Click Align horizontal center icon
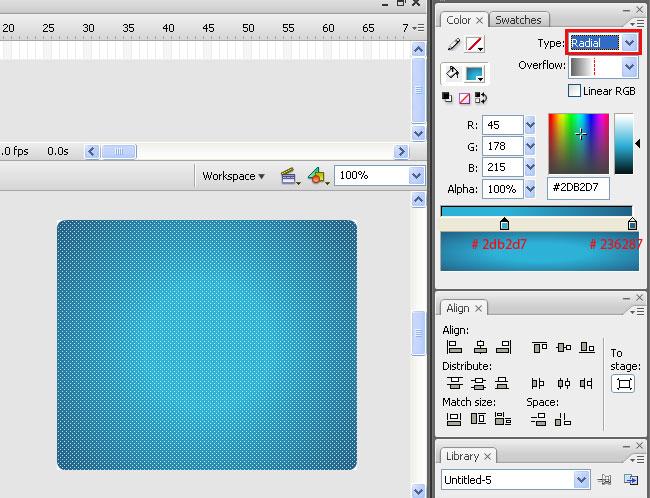 point(480,347)
